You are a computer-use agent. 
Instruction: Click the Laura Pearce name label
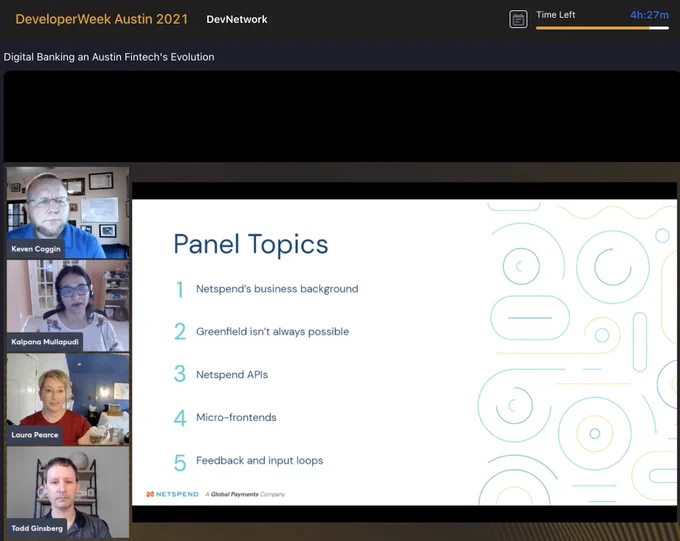[x=35, y=435]
